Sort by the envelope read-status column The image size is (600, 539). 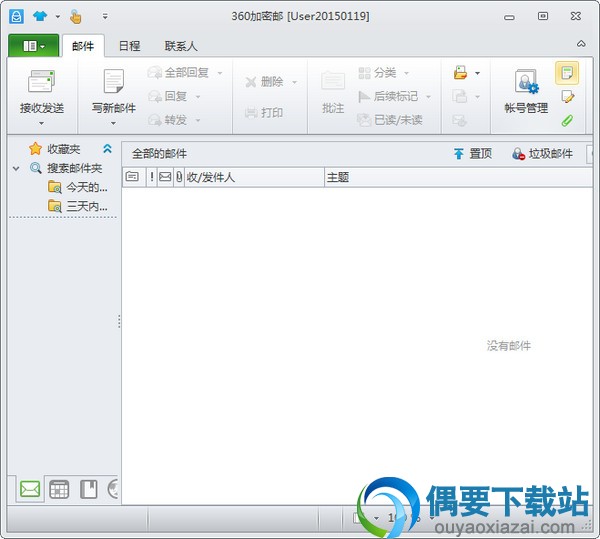click(165, 177)
